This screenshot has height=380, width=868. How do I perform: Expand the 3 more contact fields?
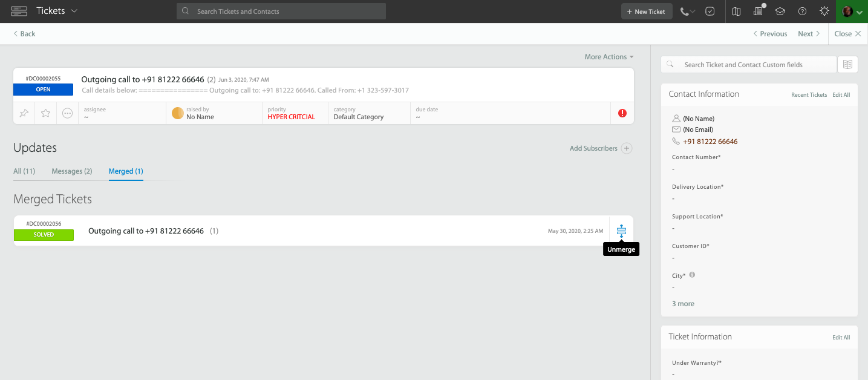(x=683, y=304)
